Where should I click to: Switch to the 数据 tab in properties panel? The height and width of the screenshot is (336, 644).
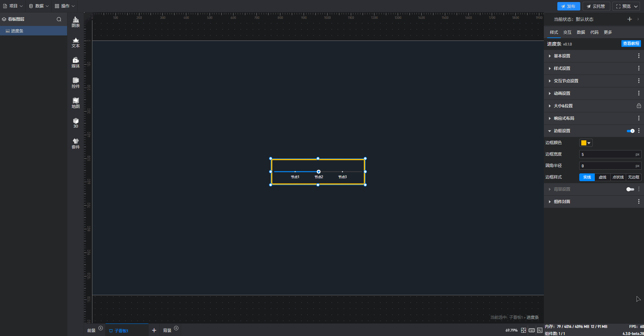coord(581,32)
